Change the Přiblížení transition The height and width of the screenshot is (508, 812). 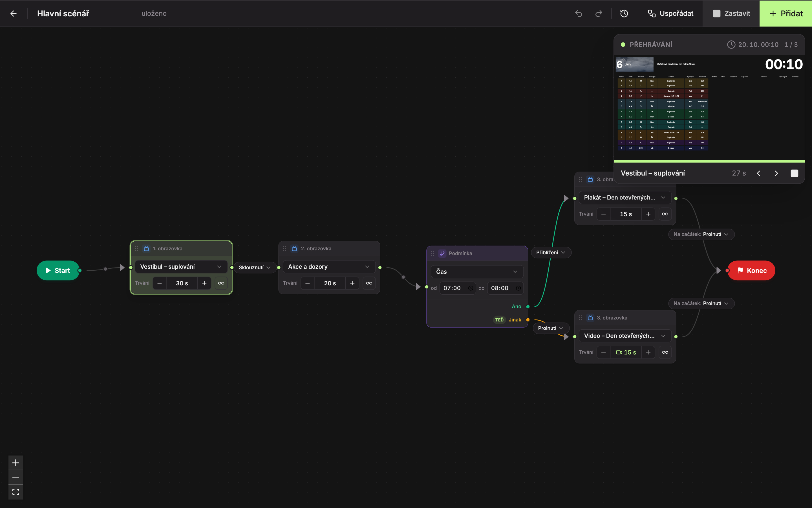point(551,253)
